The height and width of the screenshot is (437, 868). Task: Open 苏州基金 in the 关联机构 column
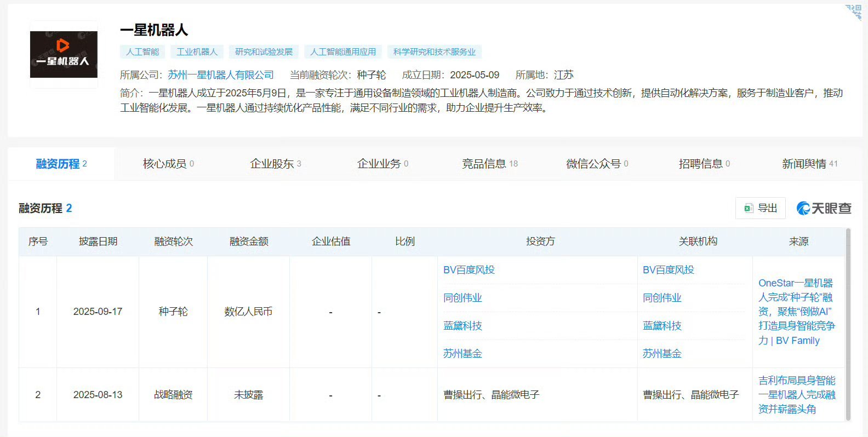pos(662,354)
